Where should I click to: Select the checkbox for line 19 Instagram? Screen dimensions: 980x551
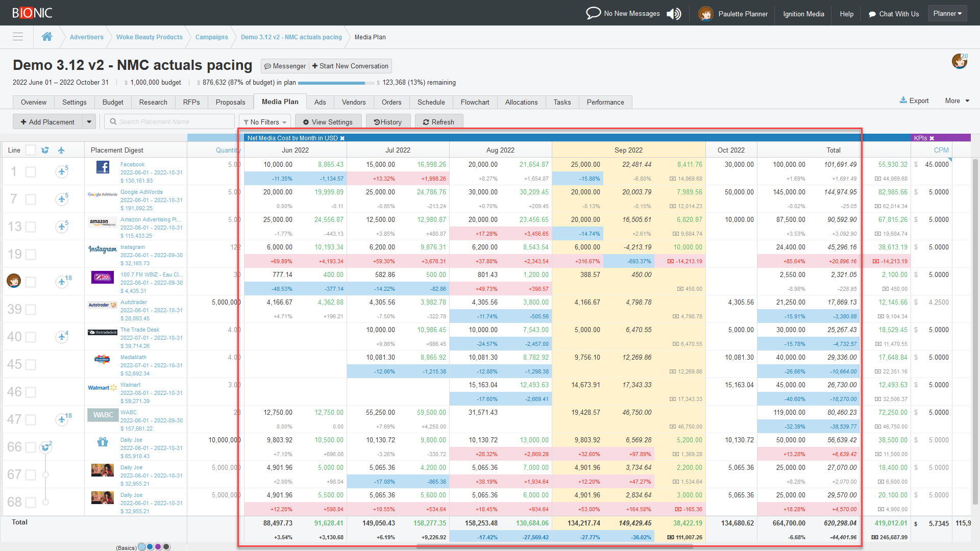pos(31,255)
